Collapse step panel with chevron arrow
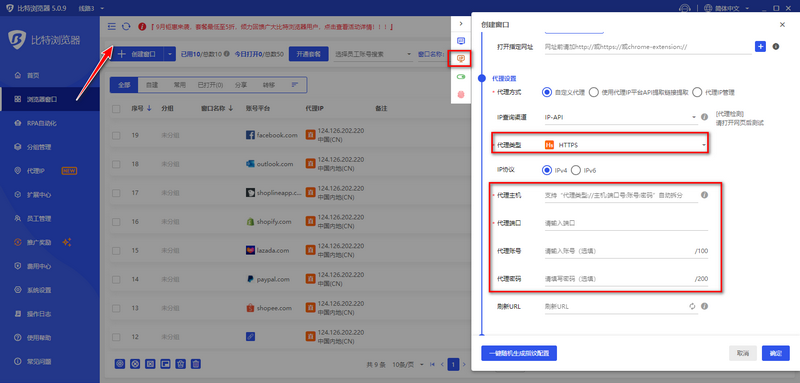Viewport: 800px width, 383px height. tap(461, 23)
